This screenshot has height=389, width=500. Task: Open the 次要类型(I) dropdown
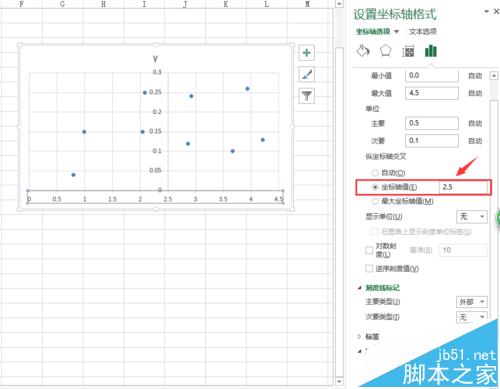472,317
